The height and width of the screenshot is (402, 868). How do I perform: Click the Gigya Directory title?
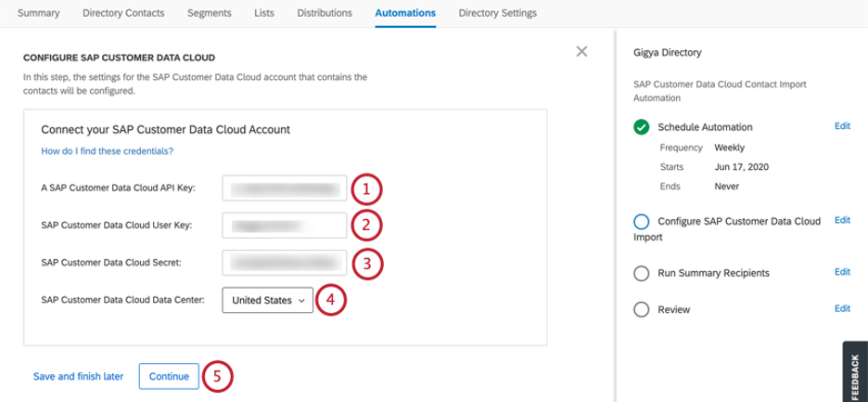667,53
